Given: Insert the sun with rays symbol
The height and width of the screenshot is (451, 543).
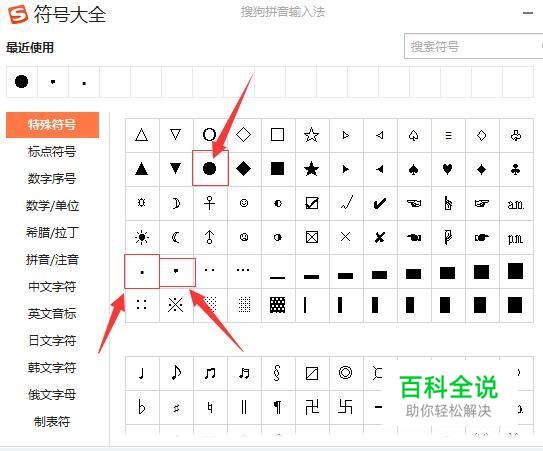Looking at the screenshot, I should [142, 237].
